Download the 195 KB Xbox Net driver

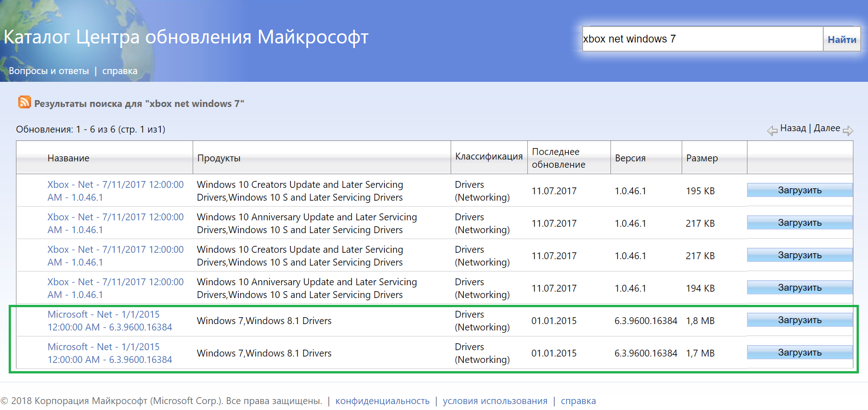tap(800, 190)
